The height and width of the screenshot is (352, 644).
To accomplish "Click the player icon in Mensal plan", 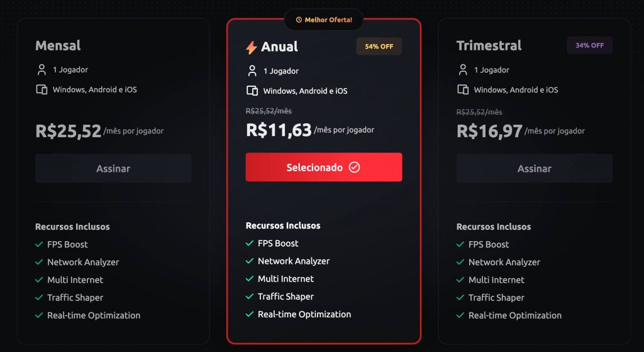I will 42,69.
